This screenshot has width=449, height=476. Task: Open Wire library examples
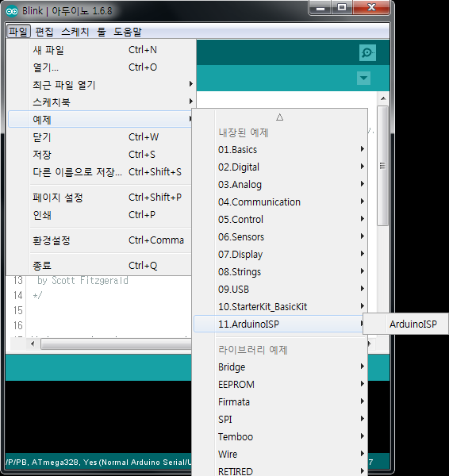point(281,454)
